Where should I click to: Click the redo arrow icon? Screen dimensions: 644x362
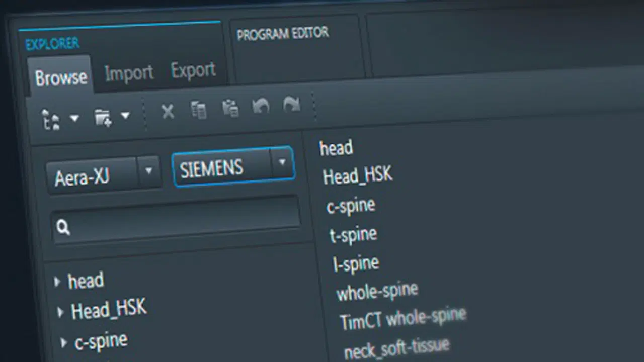tap(292, 105)
